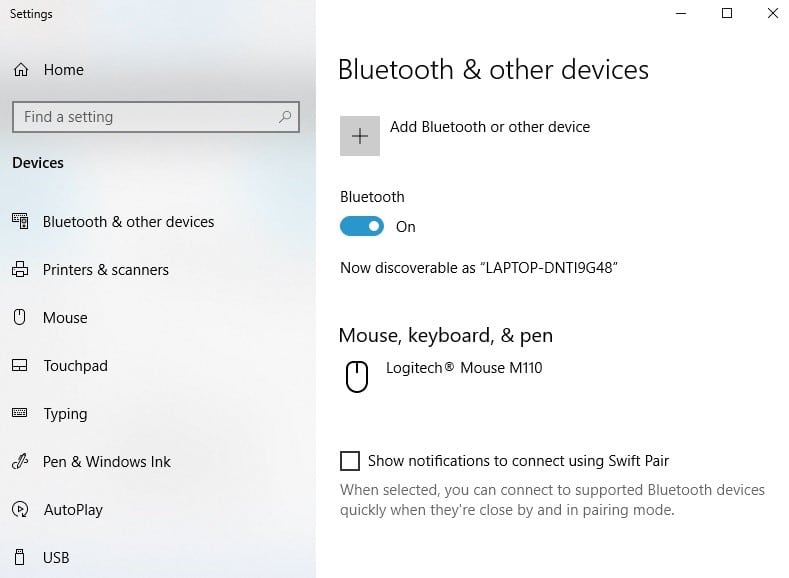789x578 pixels.
Task: Click the AutoPlay sidebar icon
Action: pyautogui.click(x=19, y=510)
